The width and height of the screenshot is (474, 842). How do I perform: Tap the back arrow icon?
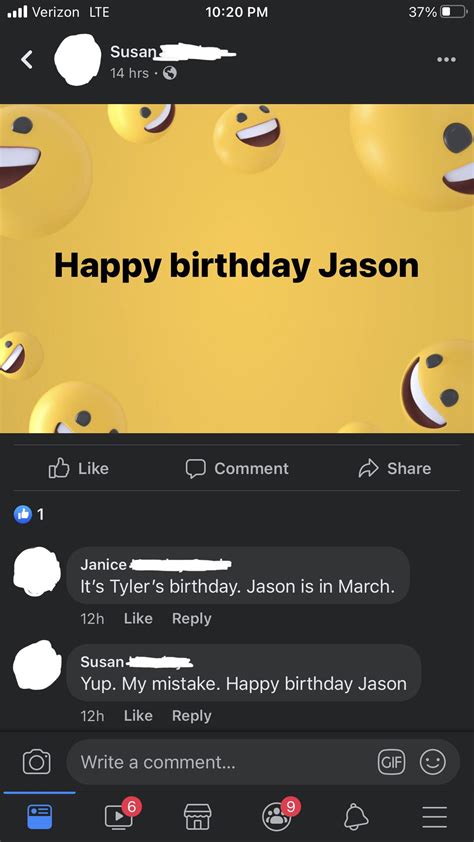click(27, 60)
